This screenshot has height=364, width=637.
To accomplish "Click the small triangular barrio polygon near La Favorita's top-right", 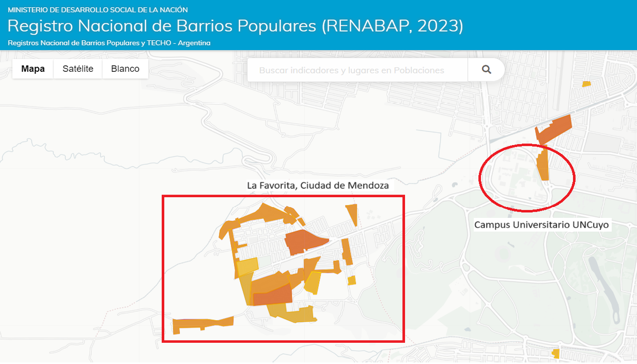I will click(x=352, y=210).
